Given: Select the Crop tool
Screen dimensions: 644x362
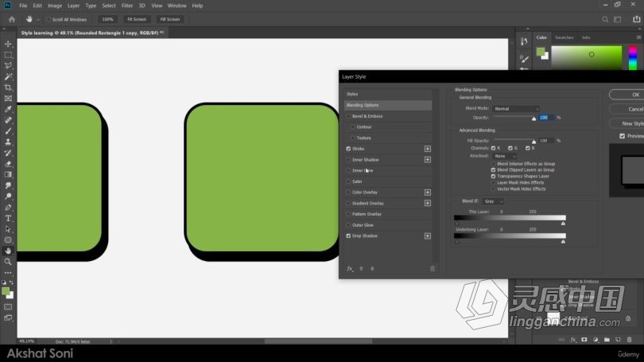Looking at the screenshot, I should (x=8, y=88).
